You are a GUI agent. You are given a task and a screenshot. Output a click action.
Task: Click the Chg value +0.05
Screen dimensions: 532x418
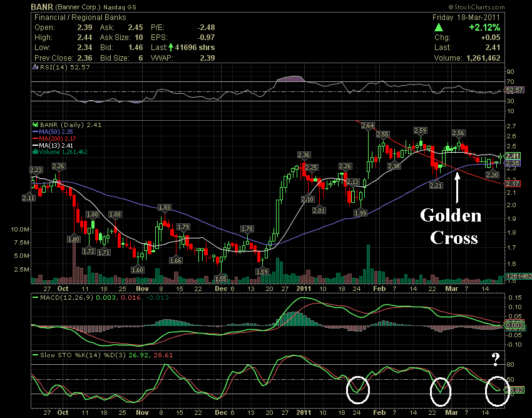491,38
